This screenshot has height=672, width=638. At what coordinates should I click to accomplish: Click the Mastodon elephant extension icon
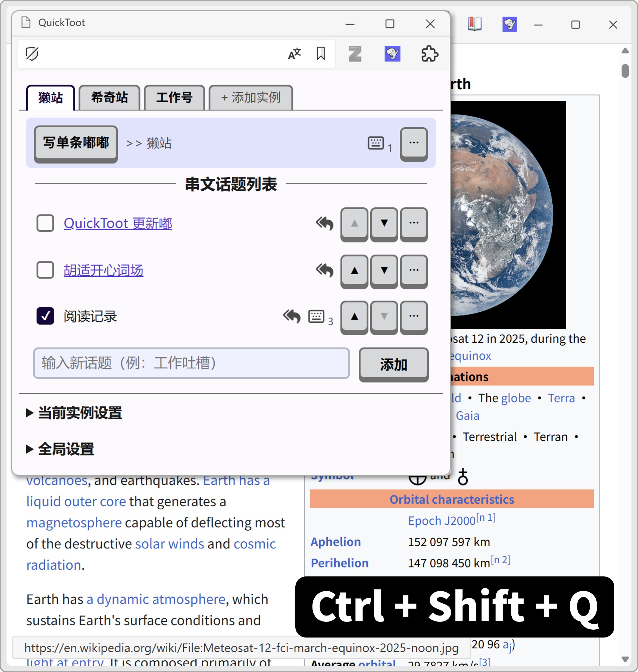(x=393, y=54)
